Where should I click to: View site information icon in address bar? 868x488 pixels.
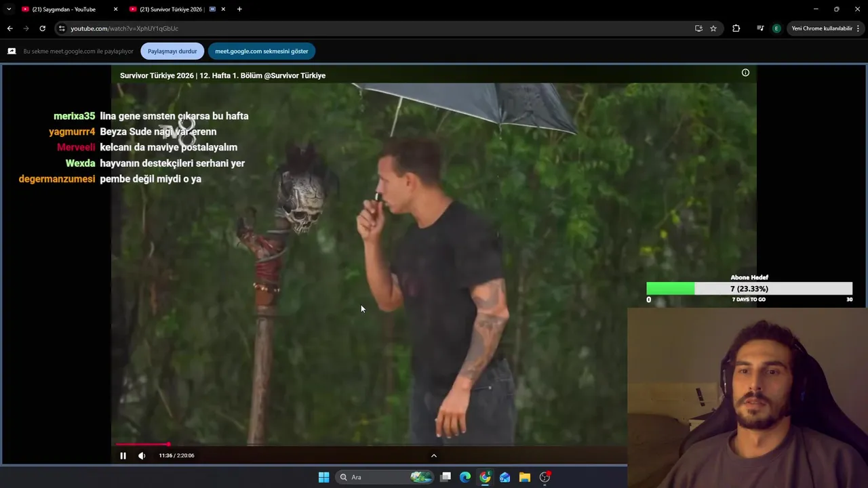click(62, 28)
